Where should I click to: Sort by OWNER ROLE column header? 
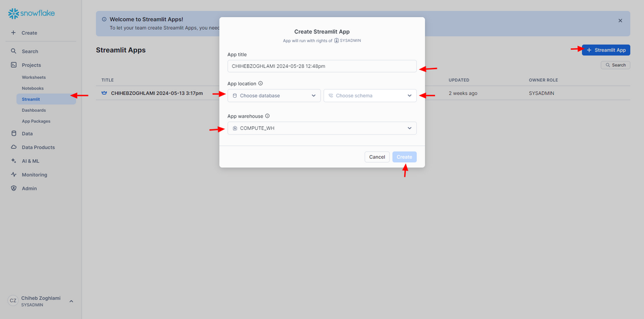[x=543, y=80]
